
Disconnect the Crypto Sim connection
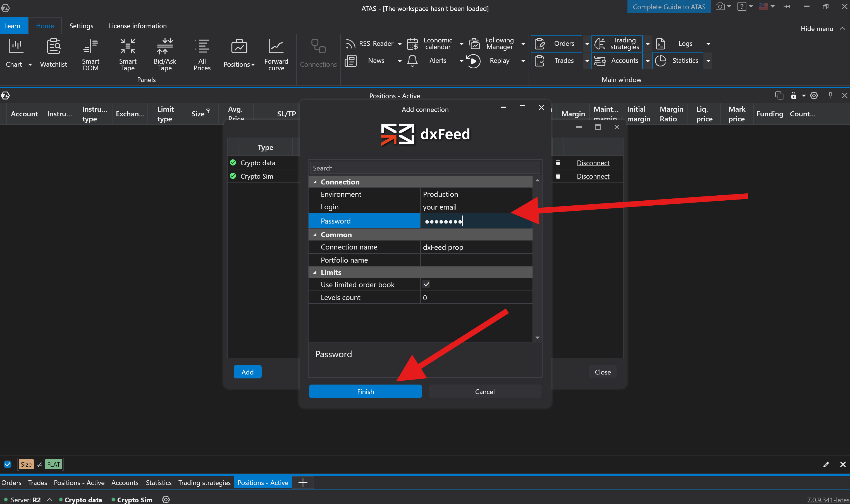[x=593, y=176]
